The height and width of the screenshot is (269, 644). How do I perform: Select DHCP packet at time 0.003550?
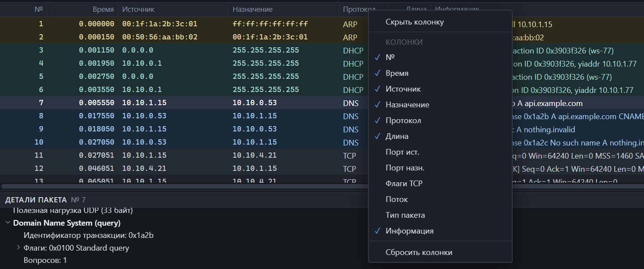184,90
